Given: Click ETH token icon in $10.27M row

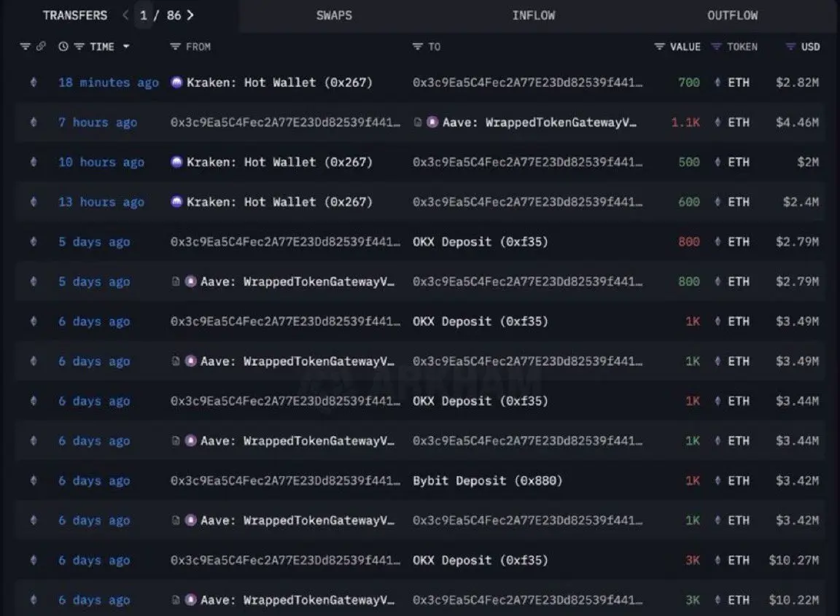Looking at the screenshot, I should (x=717, y=561).
